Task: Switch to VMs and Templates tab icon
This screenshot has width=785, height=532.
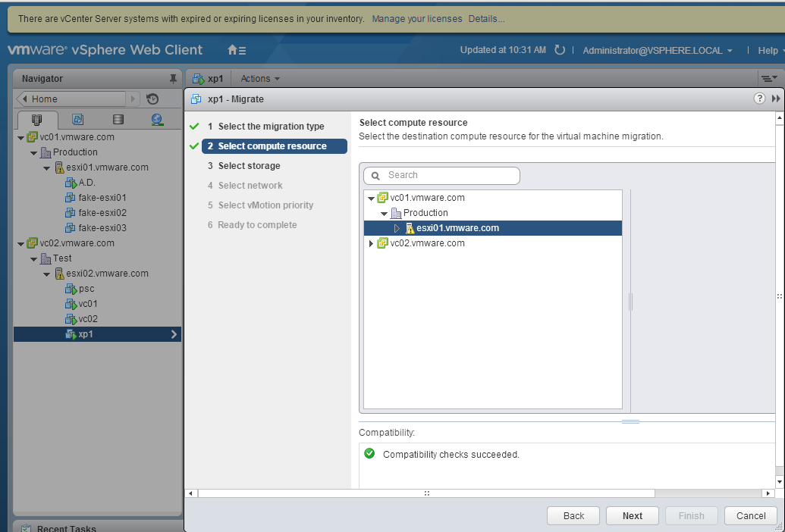Action: 77,120
